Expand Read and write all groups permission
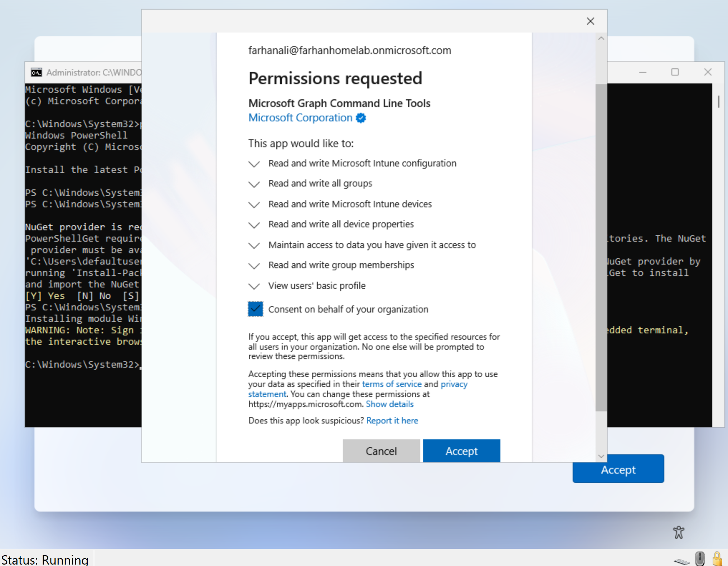This screenshot has height=566, width=728. tap(254, 184)
